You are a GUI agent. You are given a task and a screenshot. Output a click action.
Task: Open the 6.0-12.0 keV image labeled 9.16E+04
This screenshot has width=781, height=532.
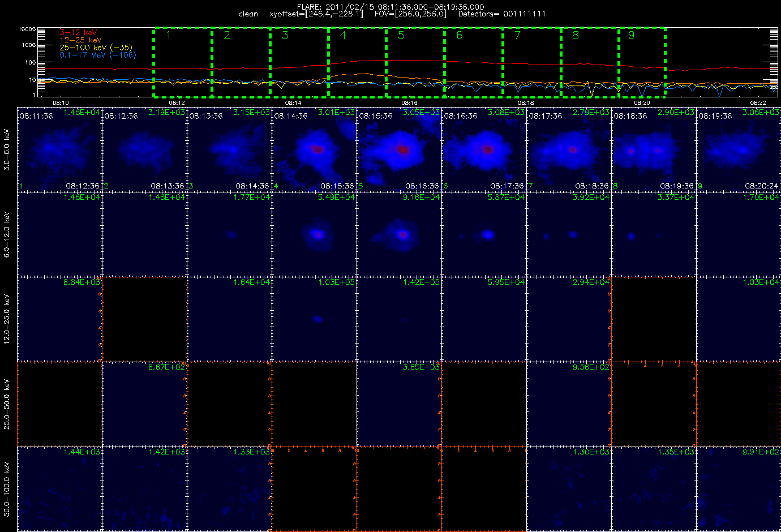399,234
